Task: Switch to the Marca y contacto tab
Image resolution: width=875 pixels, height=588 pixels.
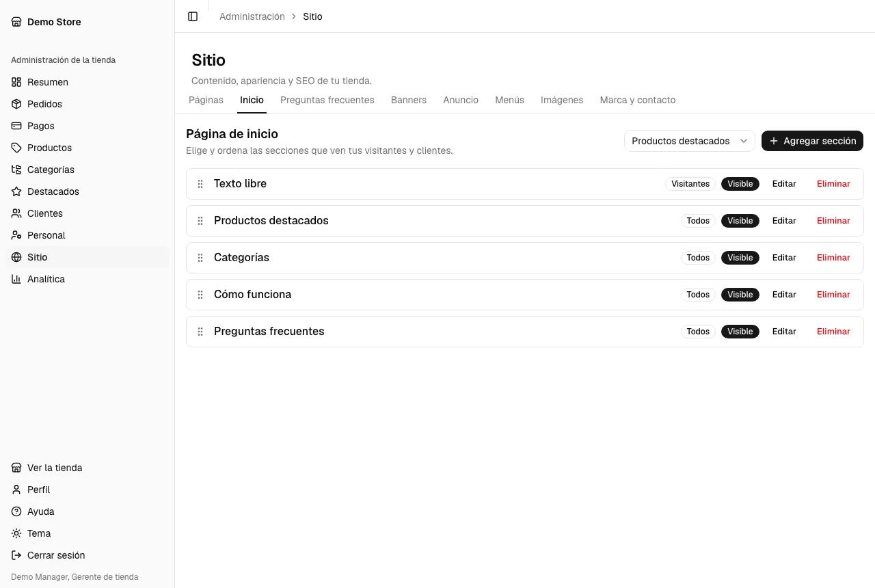Action: [638, 100]
